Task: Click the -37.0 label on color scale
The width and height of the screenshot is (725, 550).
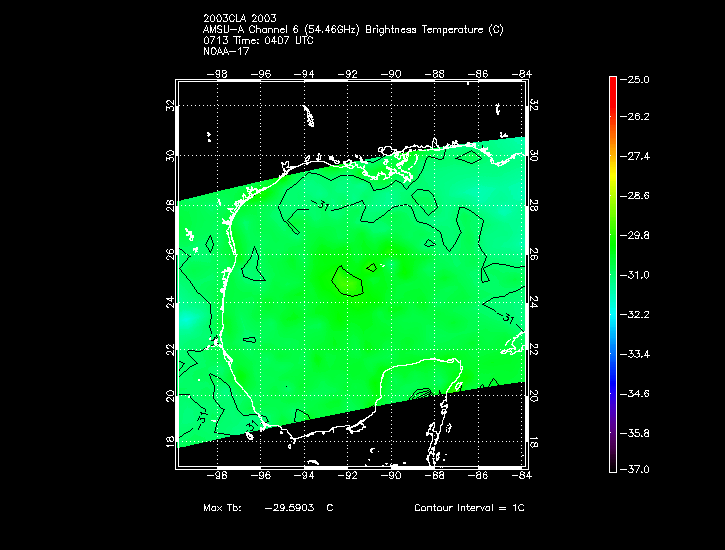Action: click(635, 469)
